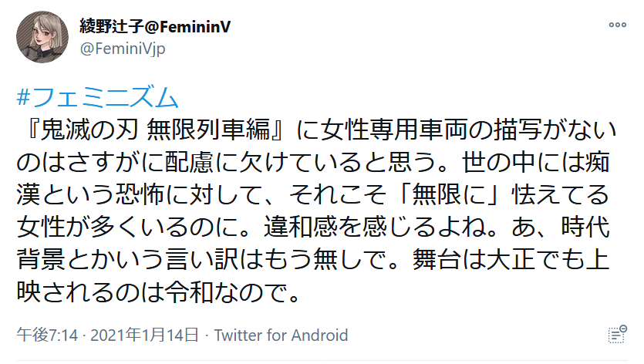Open the #フェミニズム hashtag

[97, 97]
